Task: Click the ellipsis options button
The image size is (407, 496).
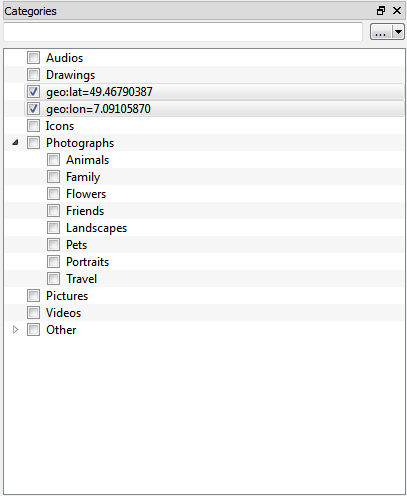Action: [x=381, y=32]
